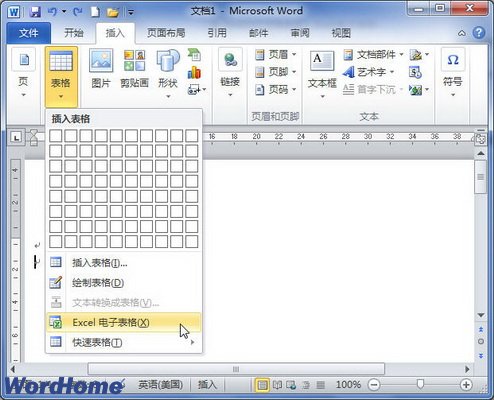
Task: Open a file via the folder icon
Action: coord(113,13)
